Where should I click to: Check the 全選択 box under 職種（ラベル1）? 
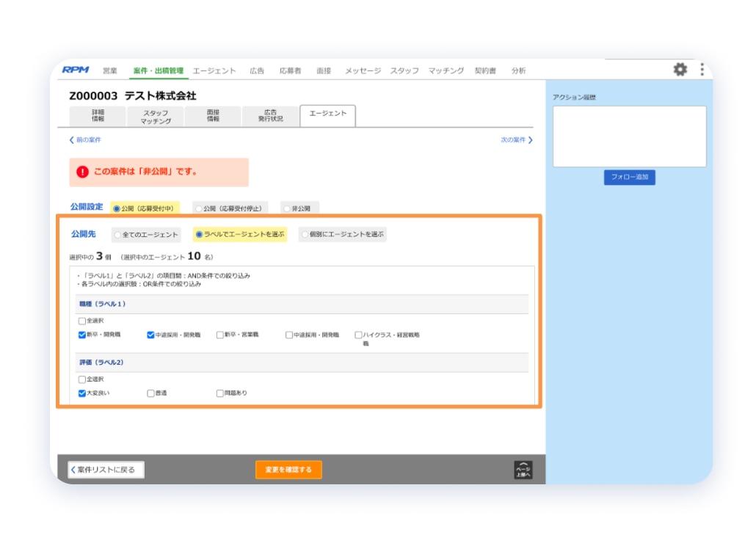[82, 321]
